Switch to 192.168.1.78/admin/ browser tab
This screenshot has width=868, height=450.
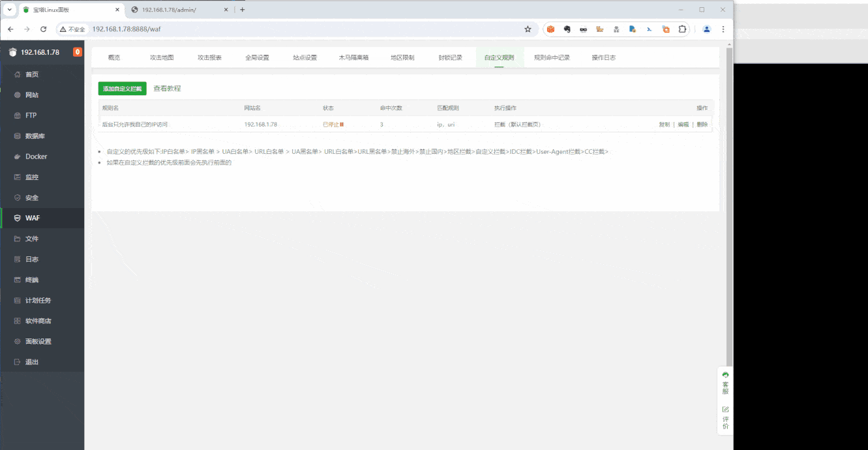click(x=179, y=10)
